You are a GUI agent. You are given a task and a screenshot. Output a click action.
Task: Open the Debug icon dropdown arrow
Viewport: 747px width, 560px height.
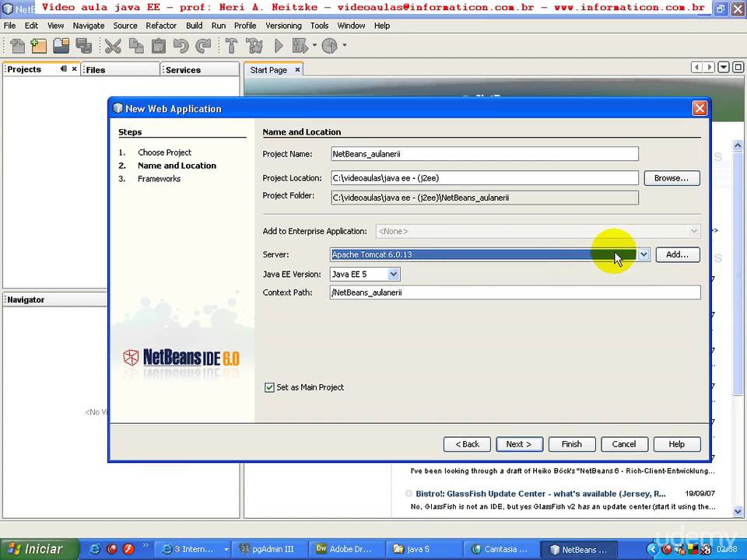(314, 46)
